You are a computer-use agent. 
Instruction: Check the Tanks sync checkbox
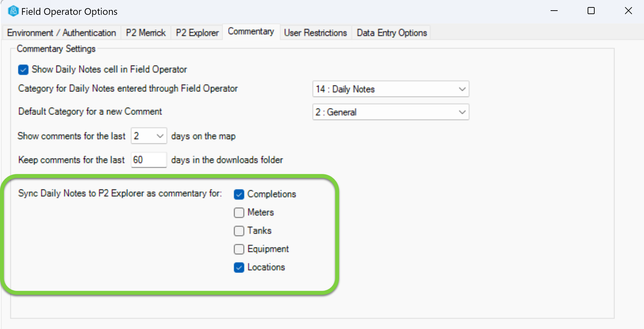click(x=239, y=231)
